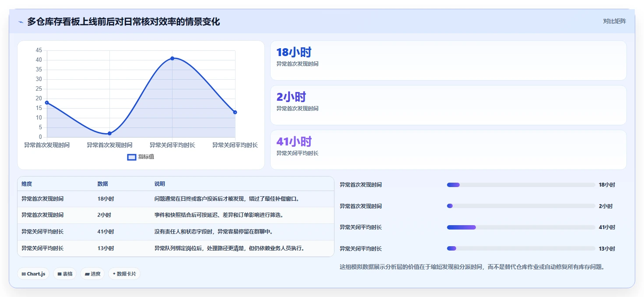Click the 13小时 value right of progress bar
Screen dimensions: 644x297
607,249
